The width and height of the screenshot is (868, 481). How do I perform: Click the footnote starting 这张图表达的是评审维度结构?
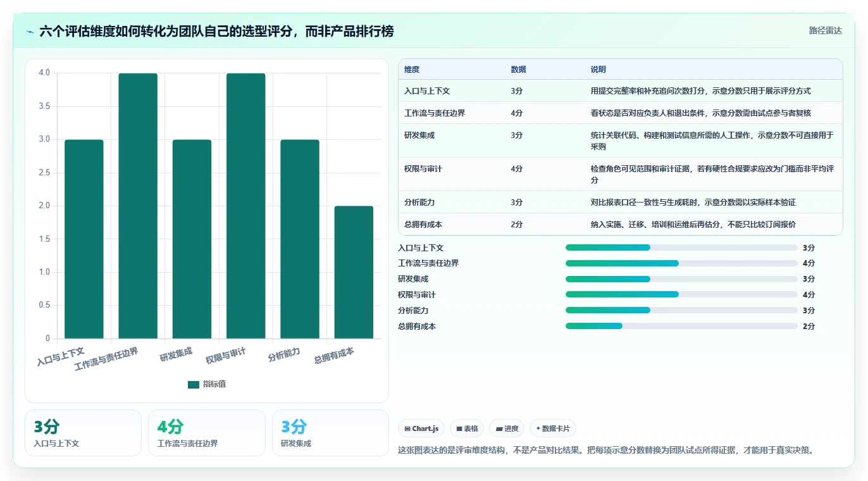(x=605, y=451)
